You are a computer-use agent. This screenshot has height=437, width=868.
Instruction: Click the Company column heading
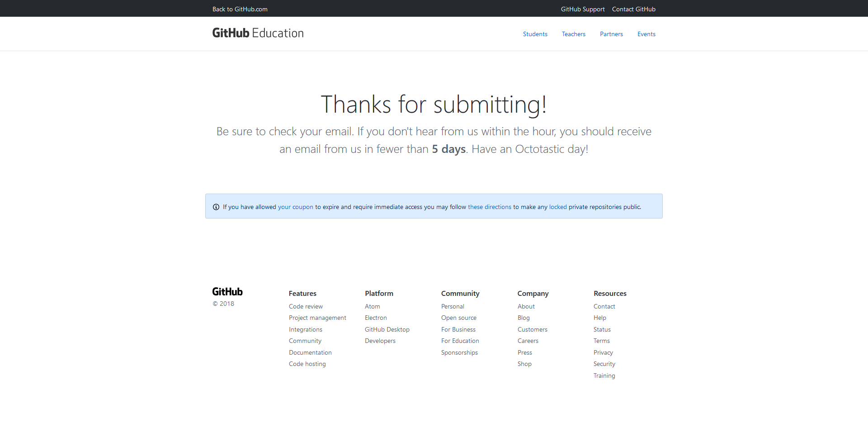point(533,293)
